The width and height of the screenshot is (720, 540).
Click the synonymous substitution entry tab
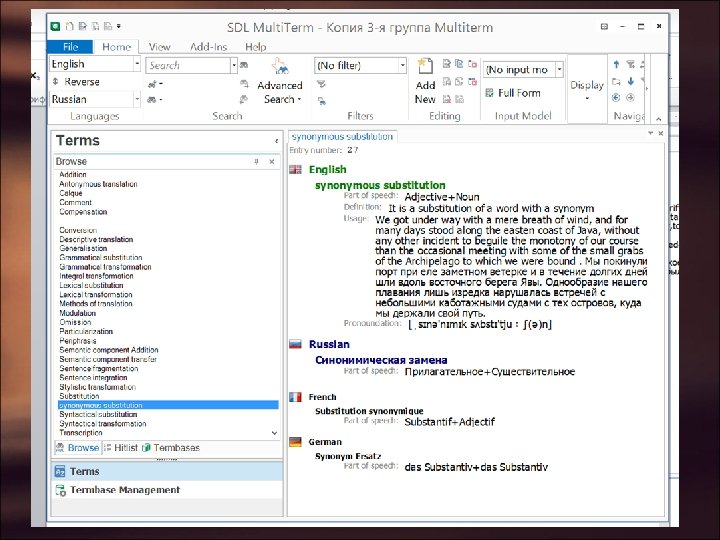pos(342,137)
